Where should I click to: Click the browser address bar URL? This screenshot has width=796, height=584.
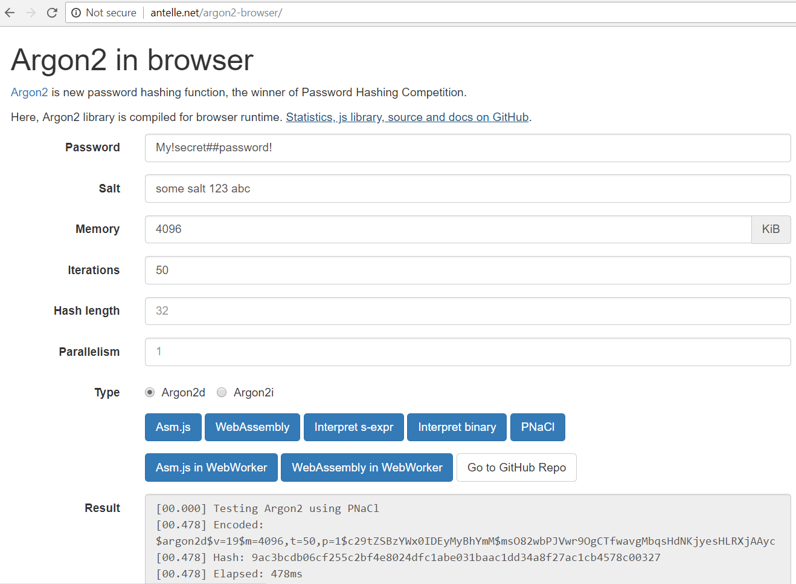click(x=216, y=13)
